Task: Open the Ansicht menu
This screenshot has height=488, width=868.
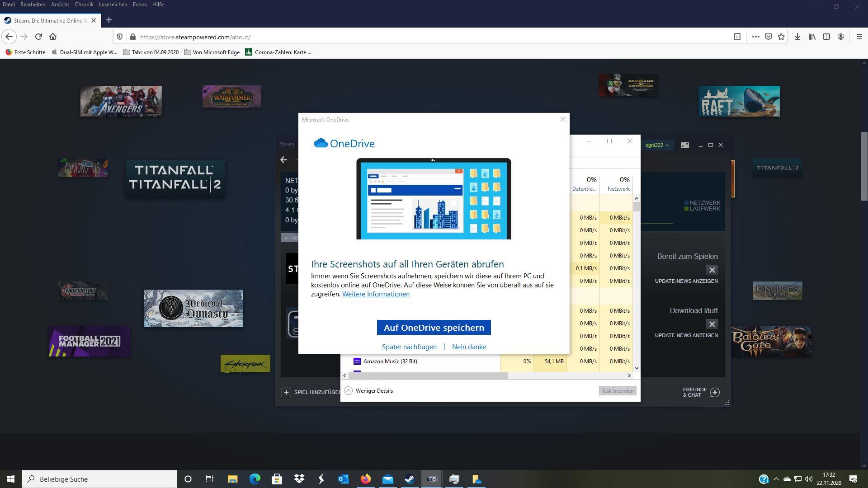Action: [x=60, y=5]
